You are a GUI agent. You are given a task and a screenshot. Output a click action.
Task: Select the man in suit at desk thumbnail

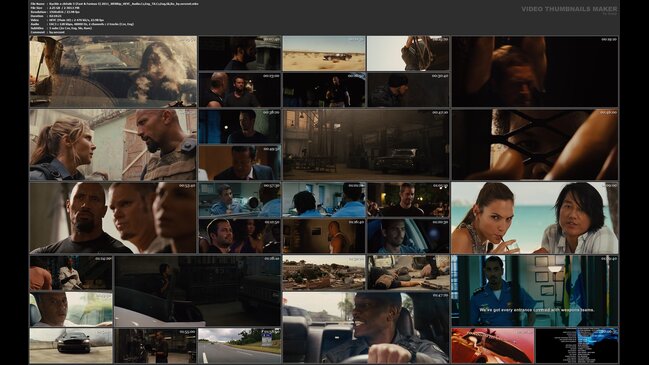point(239,163)
